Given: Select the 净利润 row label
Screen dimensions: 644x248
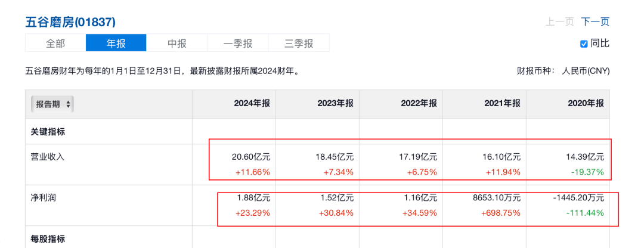Looking at the screenshot, I should pos(43,197).
